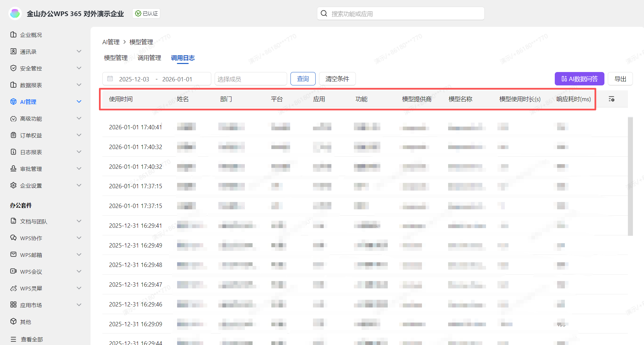Click the 查看全部 list icon
This screenshot has width=644, height=345.
(x=13, y=339)
